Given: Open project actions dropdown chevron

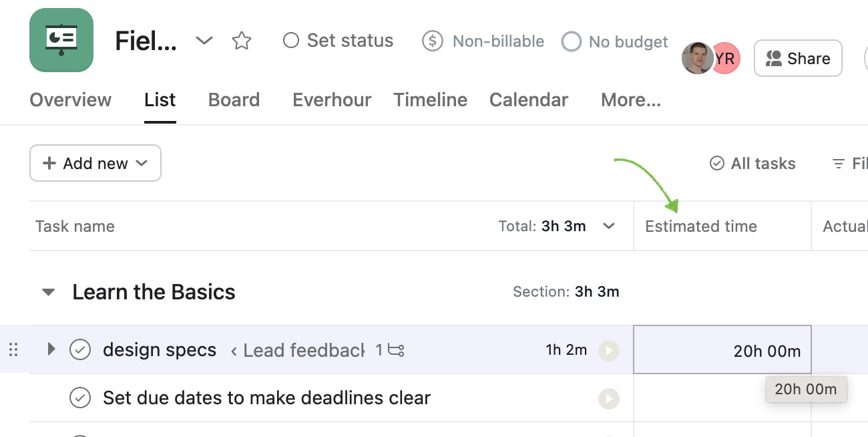Looking at the screenshot, I should point(204,41).
